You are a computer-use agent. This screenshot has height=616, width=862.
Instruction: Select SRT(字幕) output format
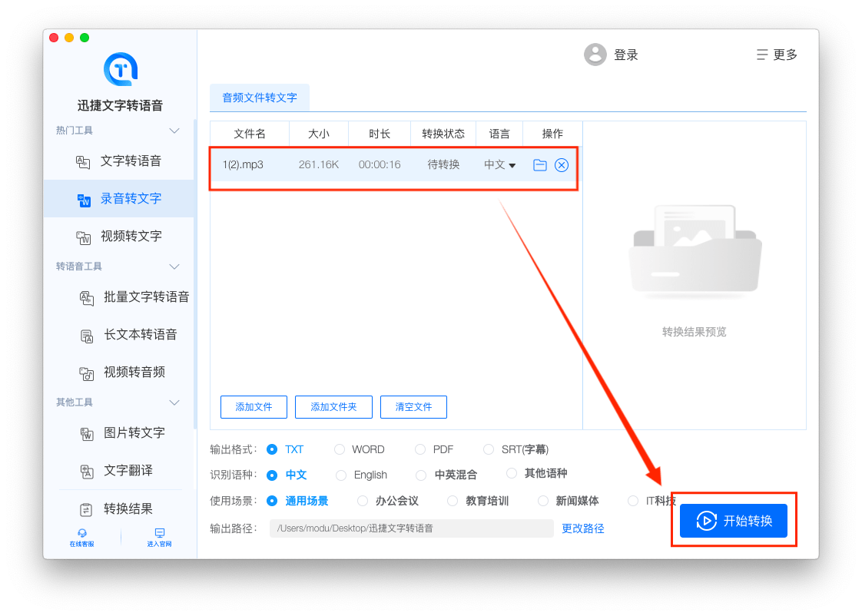488,449
